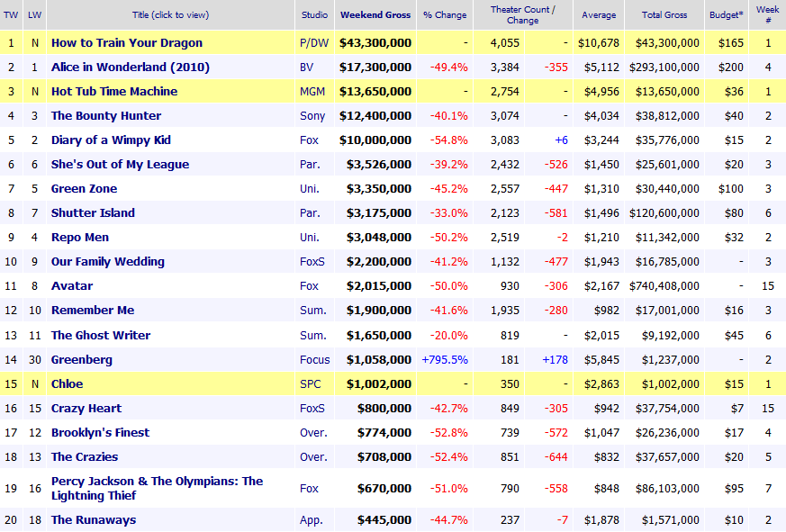The height and width of the screenshot is (532, 786).
Task: Click the Average column header
Action: pos(599,15)
